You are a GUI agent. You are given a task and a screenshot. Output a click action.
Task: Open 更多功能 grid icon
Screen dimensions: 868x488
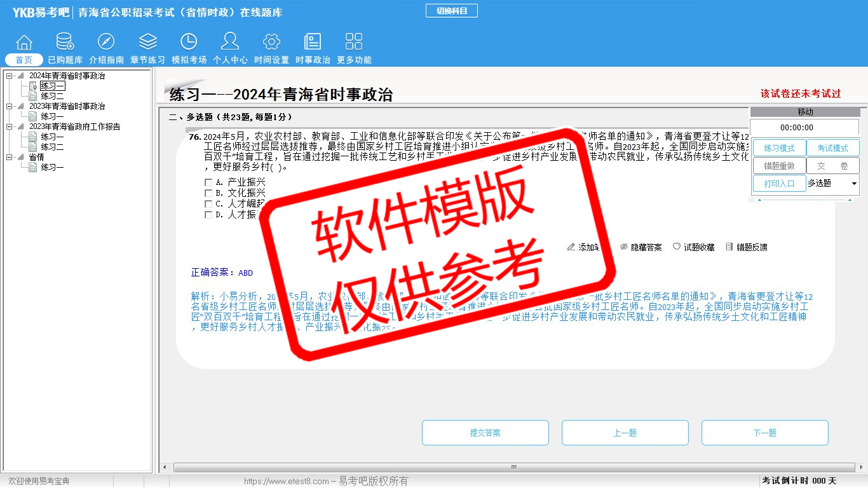(x=354, y=43)
